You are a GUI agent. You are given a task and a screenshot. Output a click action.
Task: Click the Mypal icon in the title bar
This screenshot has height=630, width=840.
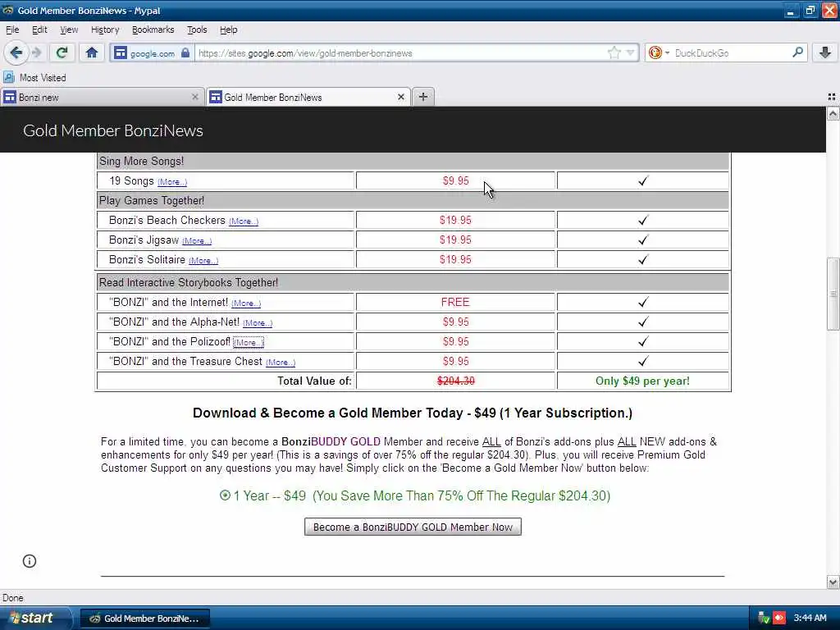[x=7, y=10]
